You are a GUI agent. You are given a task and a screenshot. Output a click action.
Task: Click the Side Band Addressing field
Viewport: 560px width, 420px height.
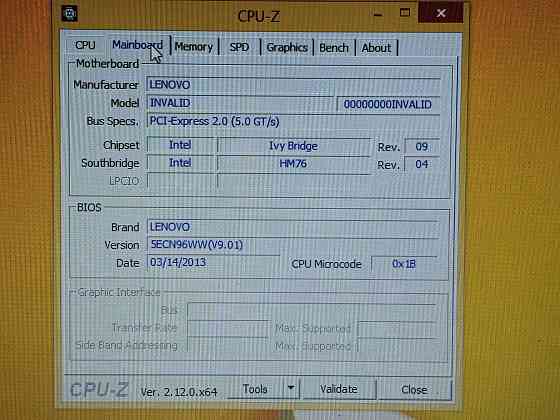(x=228, y=345)
